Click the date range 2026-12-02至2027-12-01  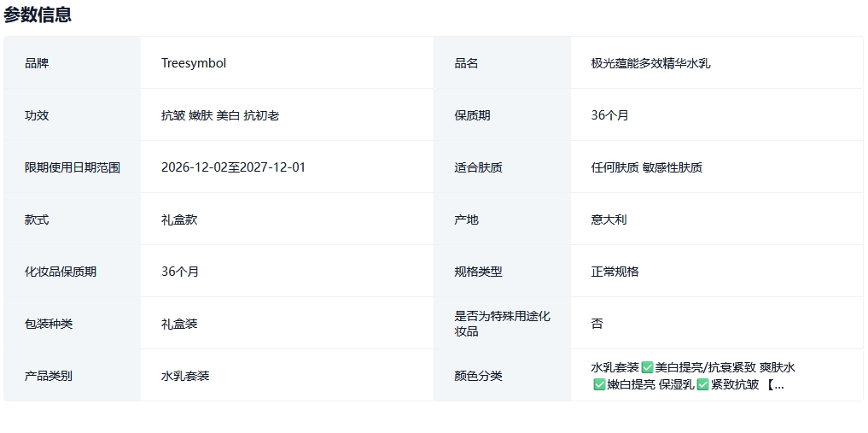(233, 167)
